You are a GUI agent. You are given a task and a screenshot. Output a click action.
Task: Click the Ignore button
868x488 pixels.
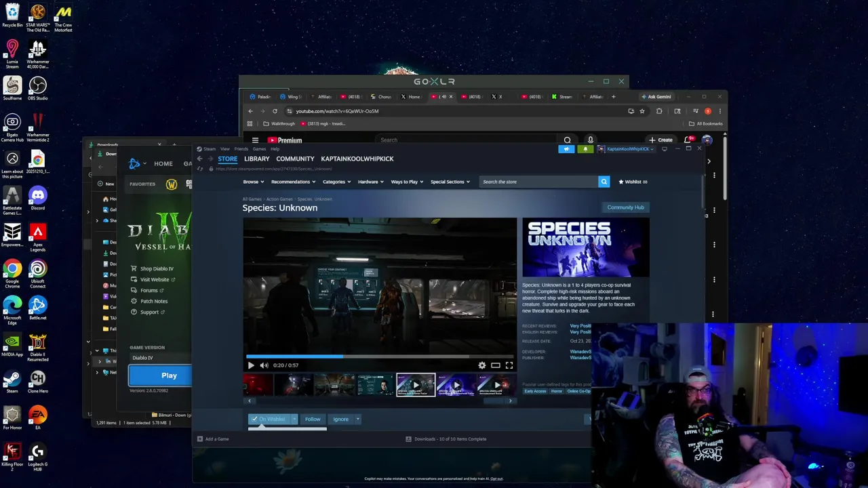[340, 420]
